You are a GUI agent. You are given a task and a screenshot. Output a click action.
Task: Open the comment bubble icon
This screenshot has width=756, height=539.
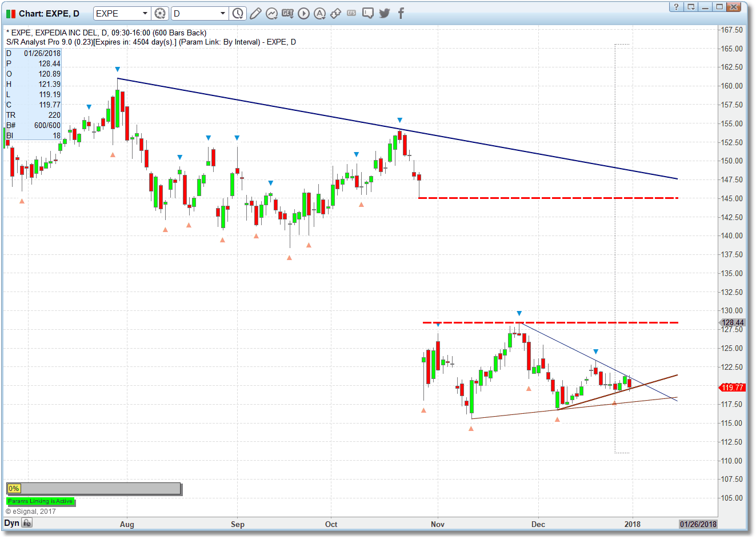point(368,13)
